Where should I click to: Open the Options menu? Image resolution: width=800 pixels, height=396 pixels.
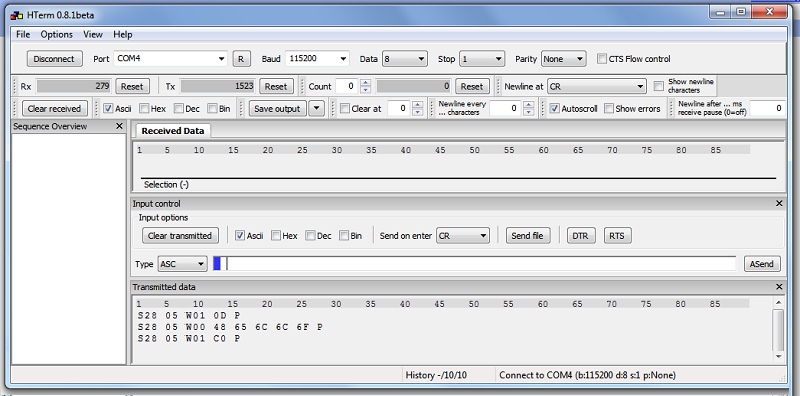click(x=57, y=34)
